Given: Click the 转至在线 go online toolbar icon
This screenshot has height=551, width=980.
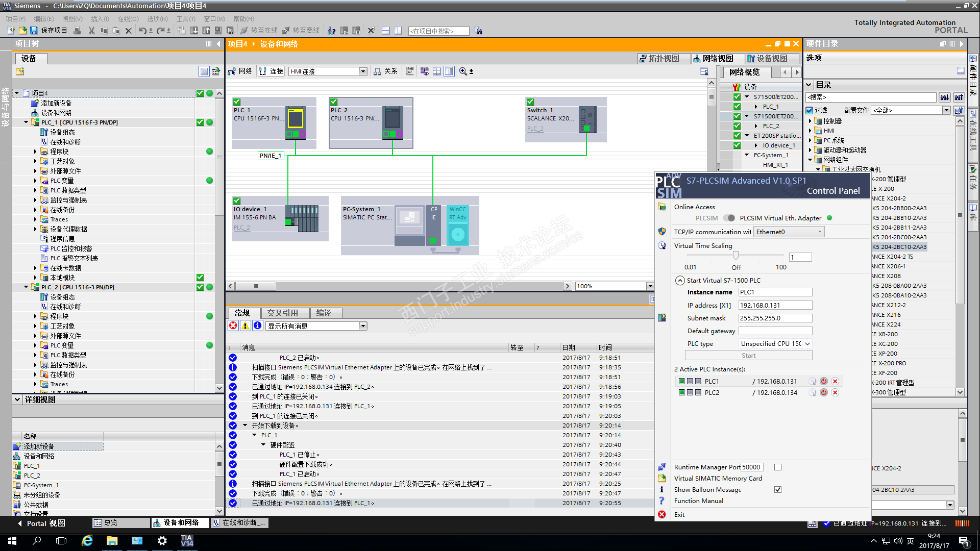Looking at the screenshot, I should click(244, 31).
